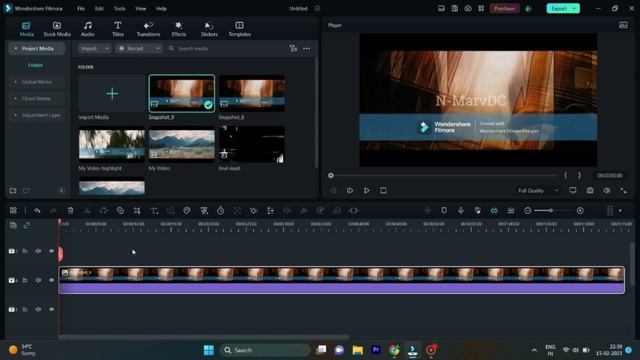Open Windows Start menu
Screen dimensions: 640x360
point(209,350)
